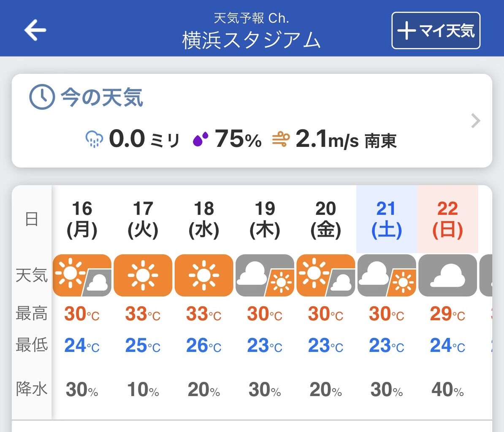
Task: Select cloudy-then-sunny icon for 19 (木)
Action: (265, 275)
